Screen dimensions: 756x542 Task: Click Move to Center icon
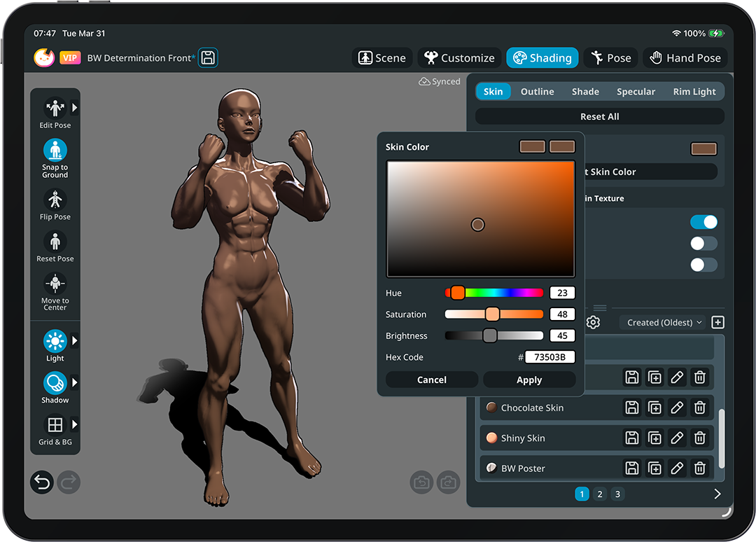pyautogui.click(x=55, y=284)
